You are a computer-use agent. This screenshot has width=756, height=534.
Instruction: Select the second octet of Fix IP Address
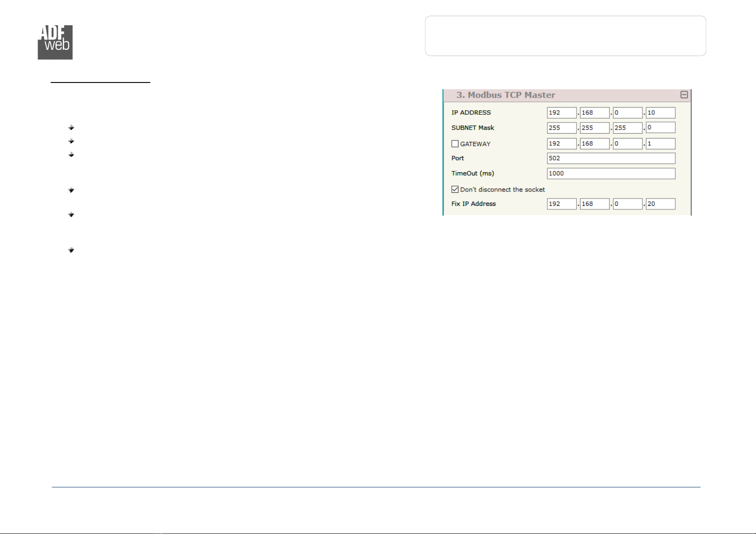point(594,204)
